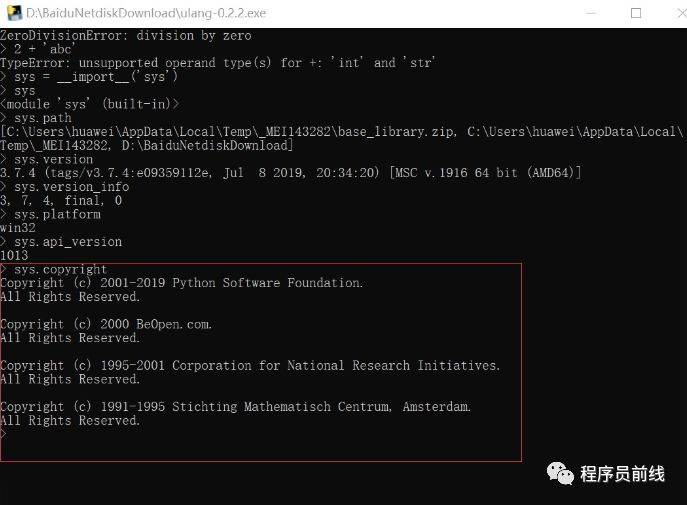Click the 'sys.platform' command line
Image resolution: width=687 pixels, height=505 pixels.
point(50,214)
